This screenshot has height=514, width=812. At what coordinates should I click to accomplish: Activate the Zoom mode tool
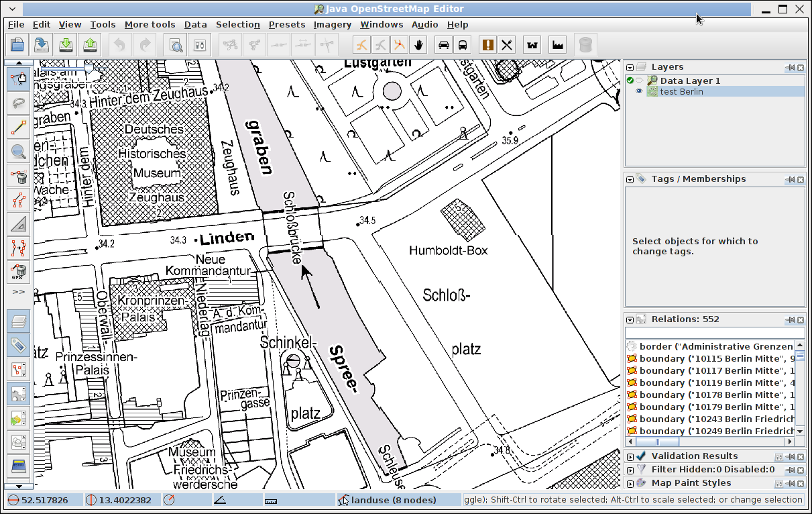tap(19, 152)
